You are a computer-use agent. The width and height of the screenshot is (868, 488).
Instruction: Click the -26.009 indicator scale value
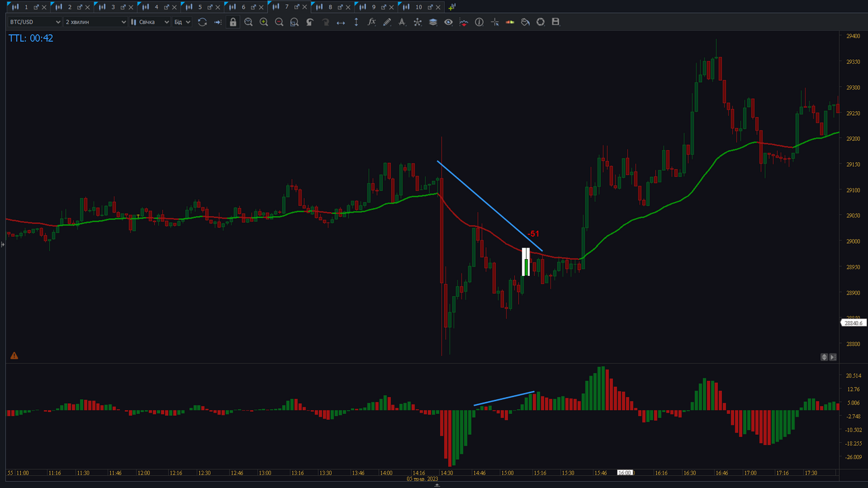point(854,457)
